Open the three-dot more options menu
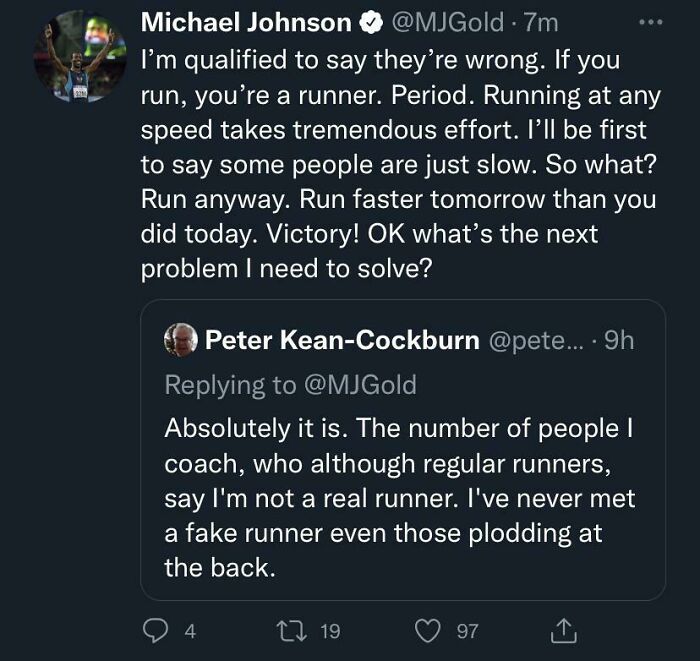This screenshot has height=661, width=700. click(651, 21)
